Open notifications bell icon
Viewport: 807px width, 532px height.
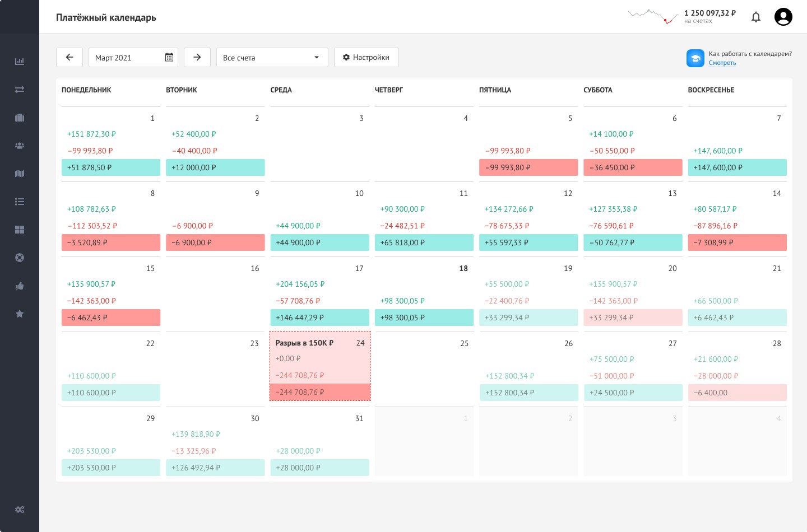(756, 17)
